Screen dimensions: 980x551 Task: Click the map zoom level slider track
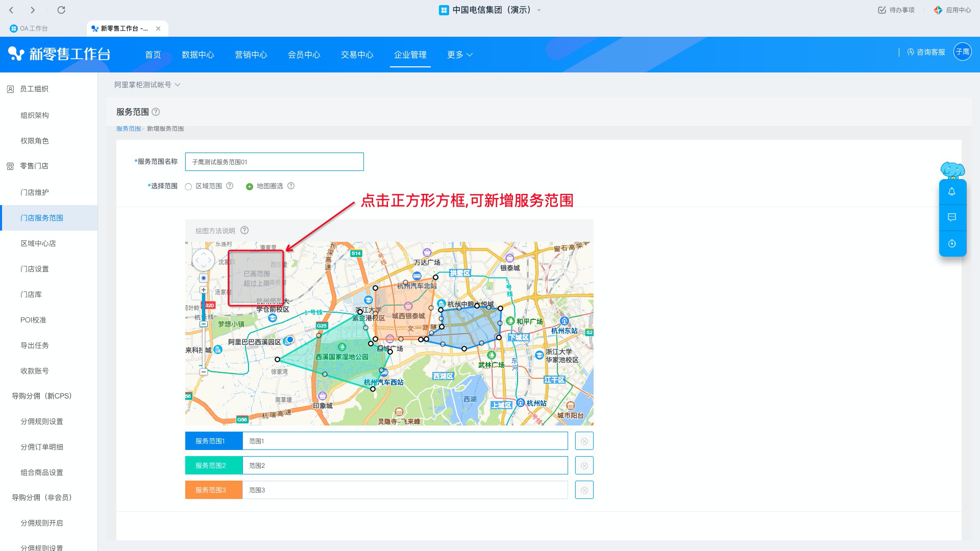point(204,332)
